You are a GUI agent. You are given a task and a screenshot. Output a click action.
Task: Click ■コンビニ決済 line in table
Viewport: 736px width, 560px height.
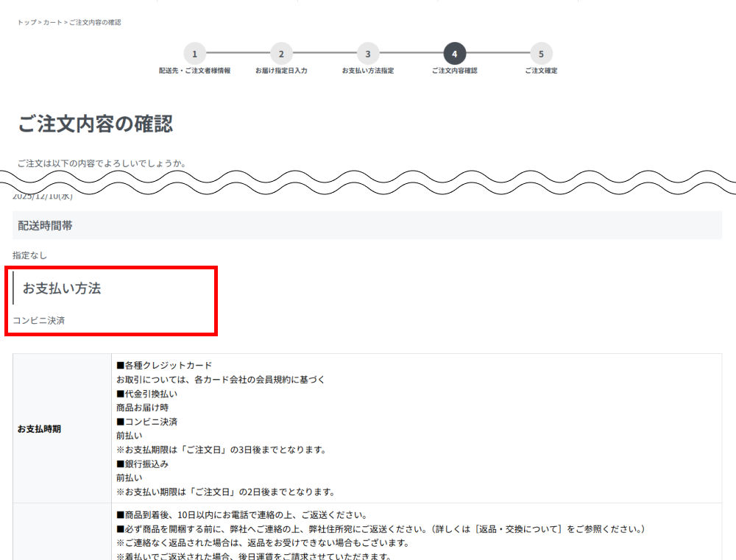point(147,422)
